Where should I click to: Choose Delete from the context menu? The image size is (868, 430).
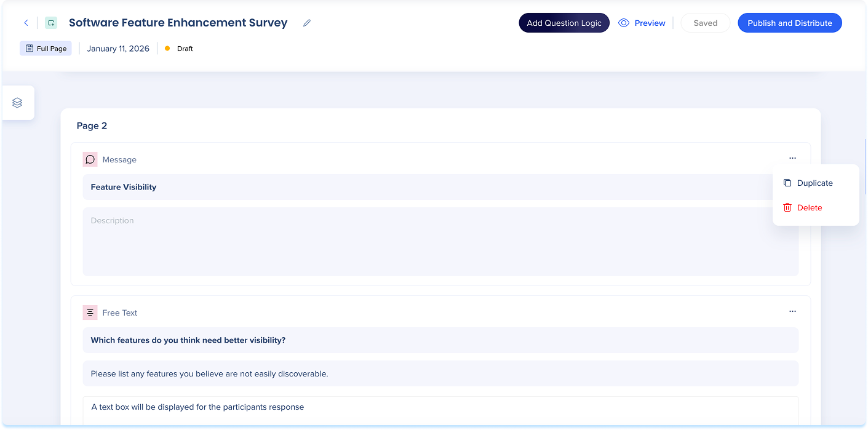(810, 207)
